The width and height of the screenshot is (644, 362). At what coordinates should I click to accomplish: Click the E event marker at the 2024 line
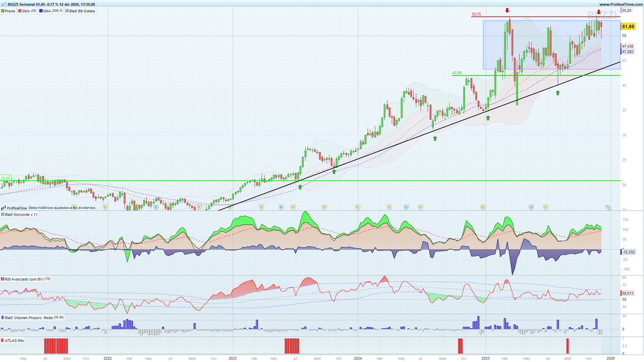357,206
